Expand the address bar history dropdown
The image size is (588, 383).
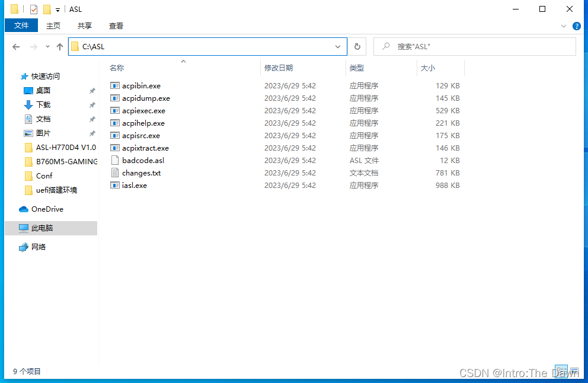[337, 46]
